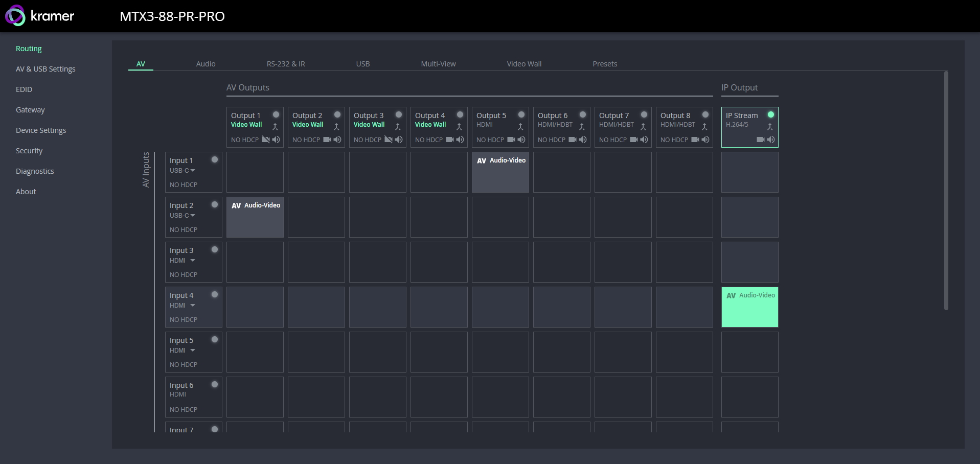Toggle the green indicator on IP Stream
Viewport: 980px width, 464px height.
click(771, 115)
